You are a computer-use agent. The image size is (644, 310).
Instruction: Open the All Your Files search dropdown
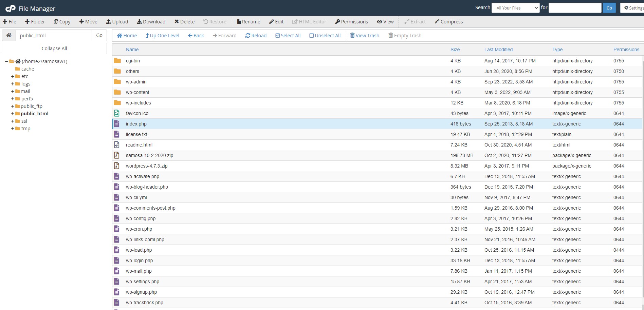click(x=515, y=7)
